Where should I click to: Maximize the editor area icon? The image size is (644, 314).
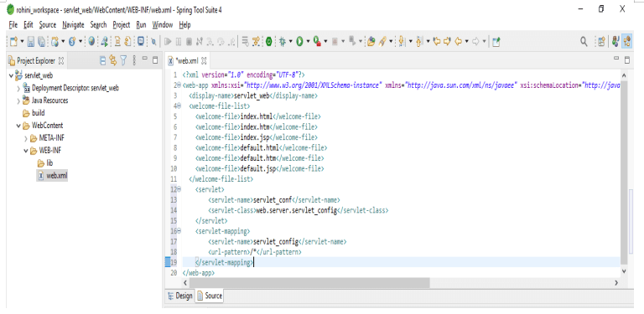coord(626,59)
